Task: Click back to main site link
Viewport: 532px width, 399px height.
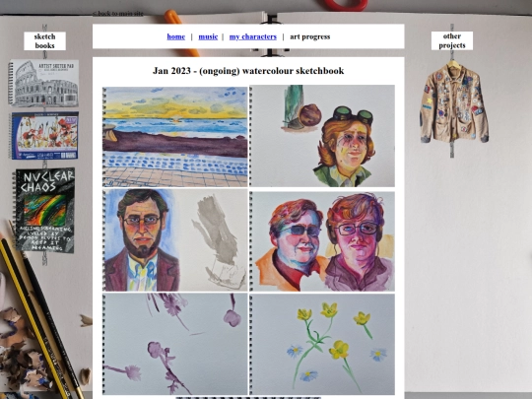Action: [x=118, y=14]
